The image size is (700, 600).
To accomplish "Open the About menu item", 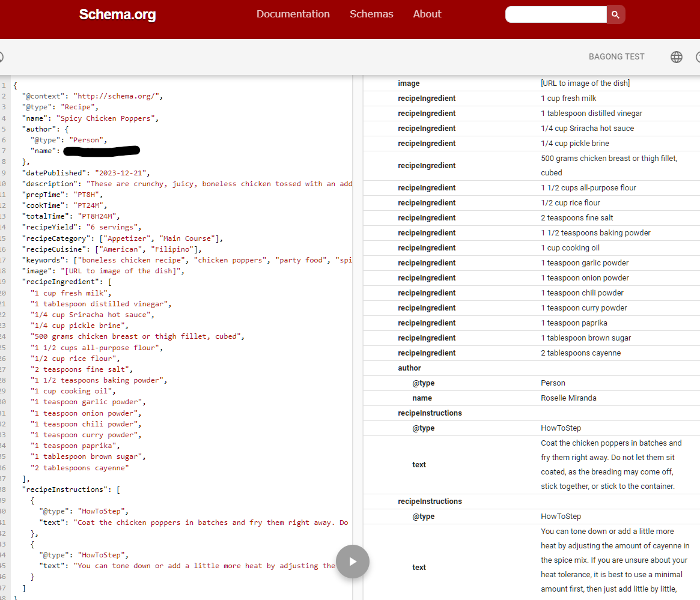I will (427, 14).
